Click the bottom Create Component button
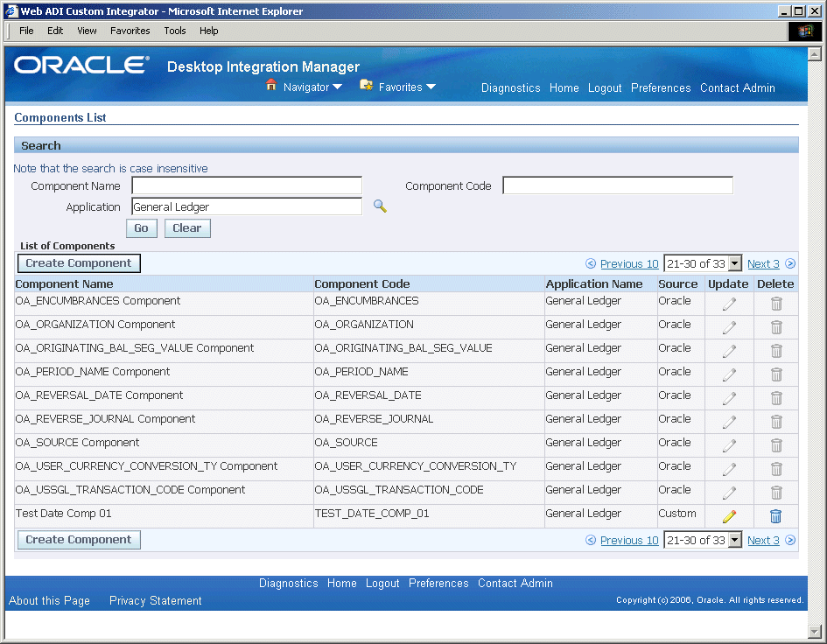827x644 pixels. point(79,540)
